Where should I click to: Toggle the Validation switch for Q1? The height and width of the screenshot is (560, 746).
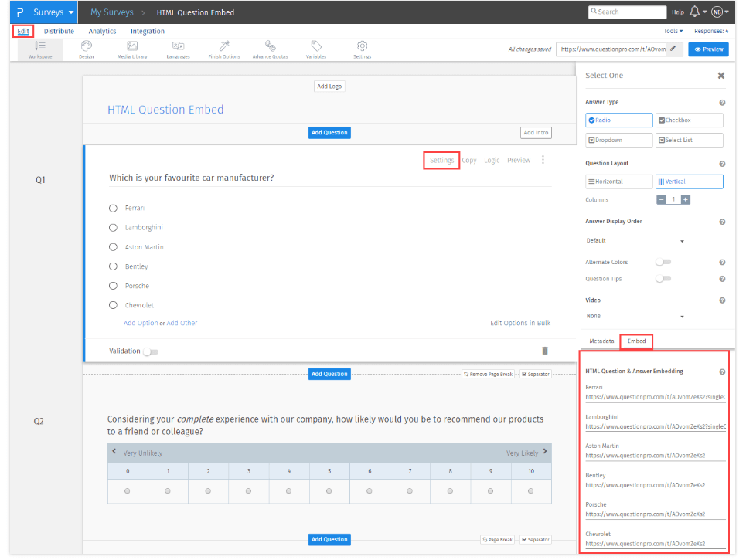151,351
